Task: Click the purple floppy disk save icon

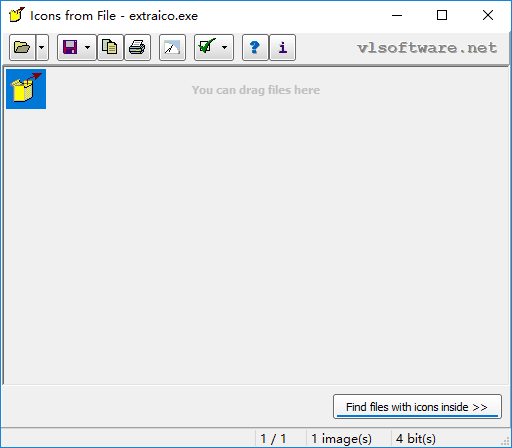Action: (x=70, y=47)
